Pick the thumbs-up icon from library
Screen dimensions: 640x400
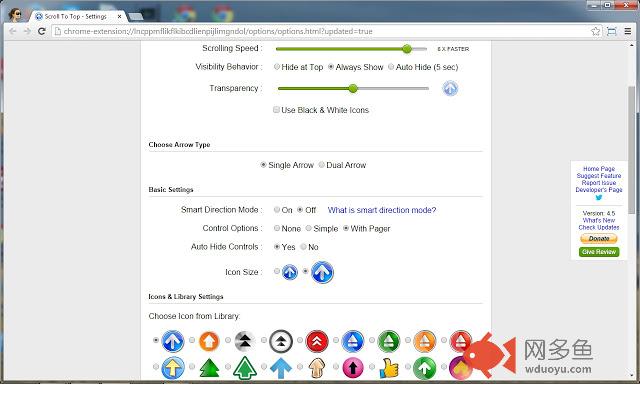(388, 369)
